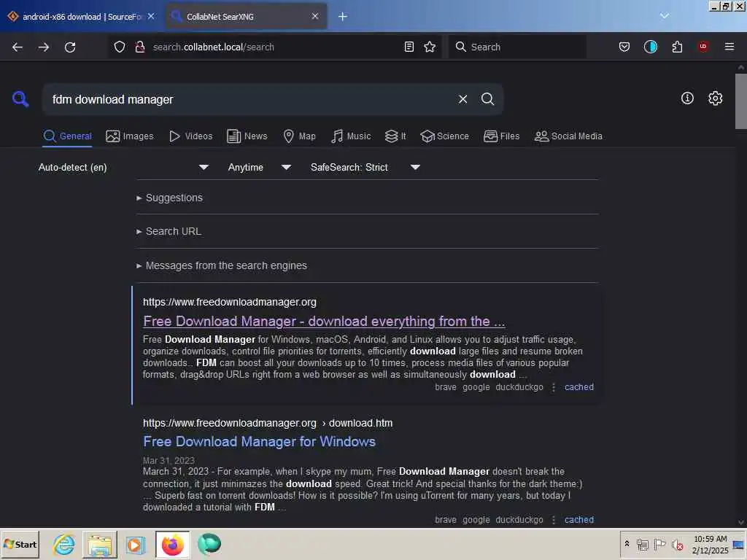The width and height of the screenshot is (747, 560).
Task: Open Action Center flag in tray
Action: (x=659, y=544)
